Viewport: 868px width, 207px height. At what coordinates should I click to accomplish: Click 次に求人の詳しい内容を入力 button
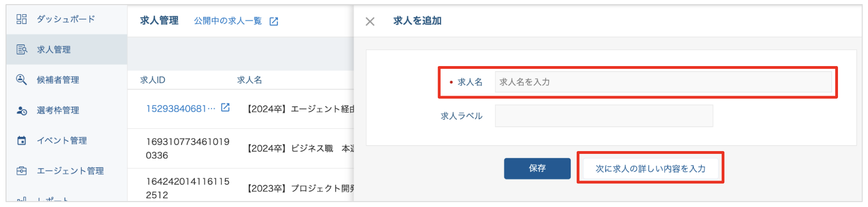coord(650,169)
